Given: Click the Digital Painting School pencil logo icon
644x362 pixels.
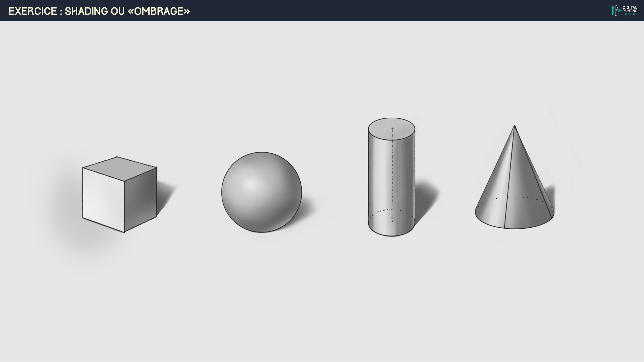Looking at the screenshot, I should [x=616, y=10].
